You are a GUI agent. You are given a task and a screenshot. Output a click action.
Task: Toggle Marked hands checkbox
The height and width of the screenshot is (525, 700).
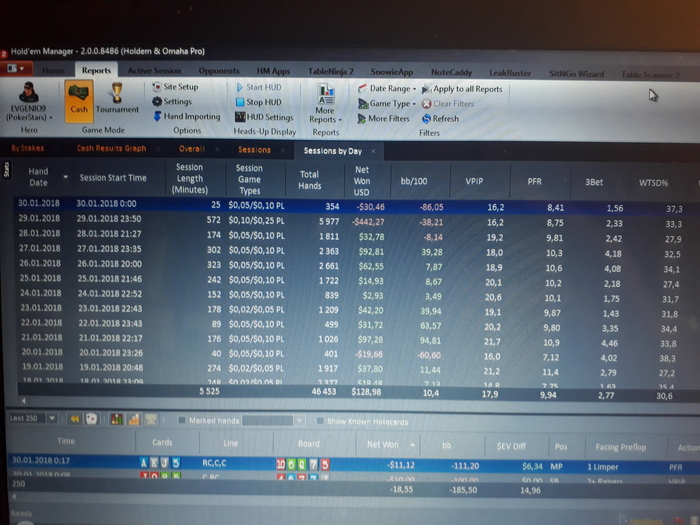pos(182,420)
